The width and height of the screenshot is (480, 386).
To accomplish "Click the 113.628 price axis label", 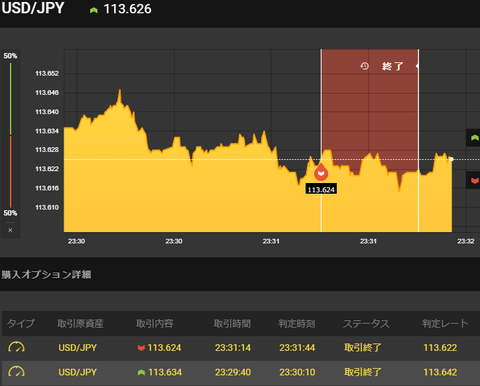I will [x=47, y=150].
